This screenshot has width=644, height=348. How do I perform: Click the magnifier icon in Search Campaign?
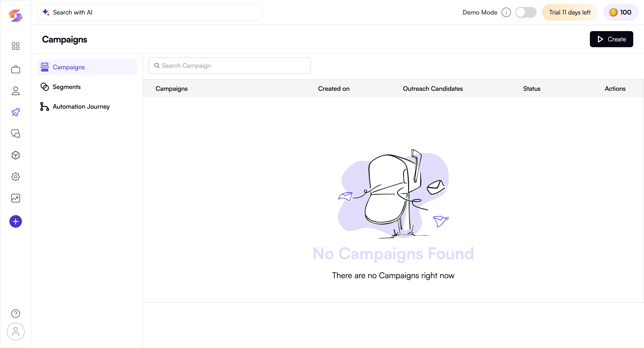(157, 66)
